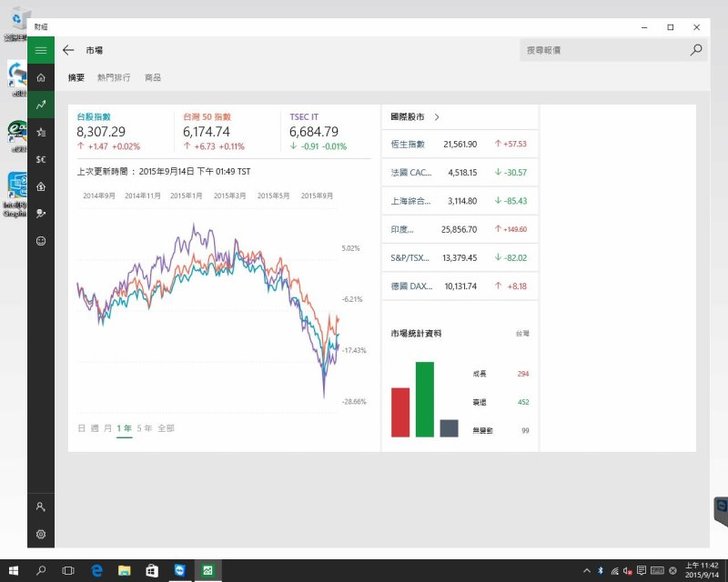
Task: Open the currency converter sidebar icon
Action: coord(41,159)
